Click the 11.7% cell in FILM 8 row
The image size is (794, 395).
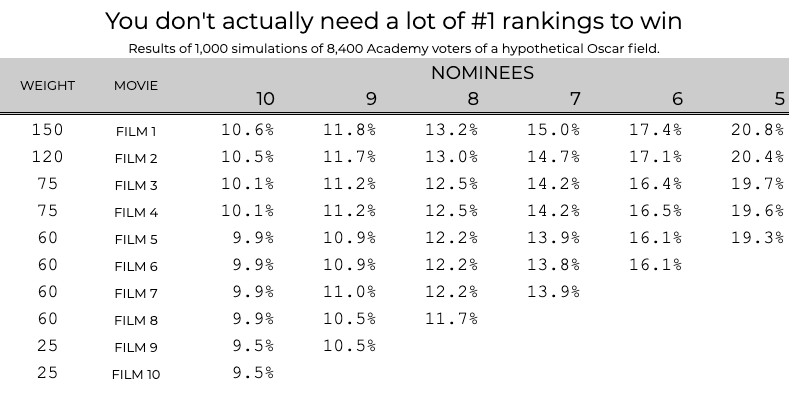(x=452, y=319)
